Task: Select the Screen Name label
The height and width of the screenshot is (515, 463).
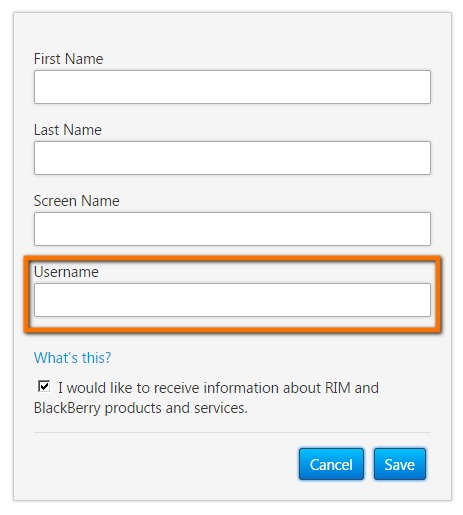Action: [77, 201]
